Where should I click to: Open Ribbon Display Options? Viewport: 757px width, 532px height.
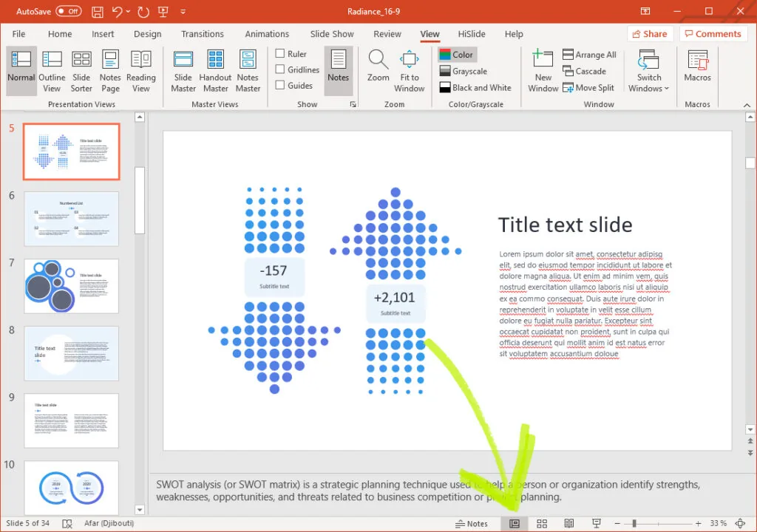pyautogui.click(x=645, y=11)
